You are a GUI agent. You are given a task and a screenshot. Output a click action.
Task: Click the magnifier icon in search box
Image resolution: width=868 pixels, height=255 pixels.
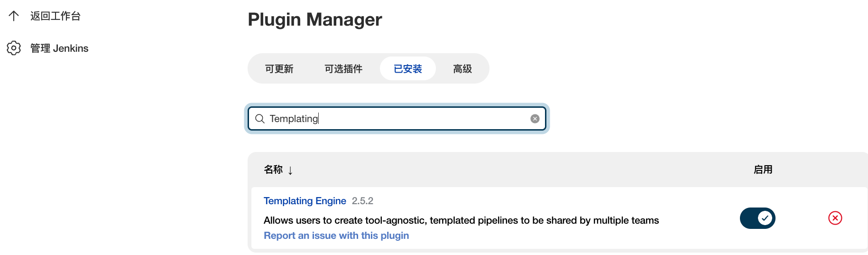pyautogui.click(x=260, y=119)
